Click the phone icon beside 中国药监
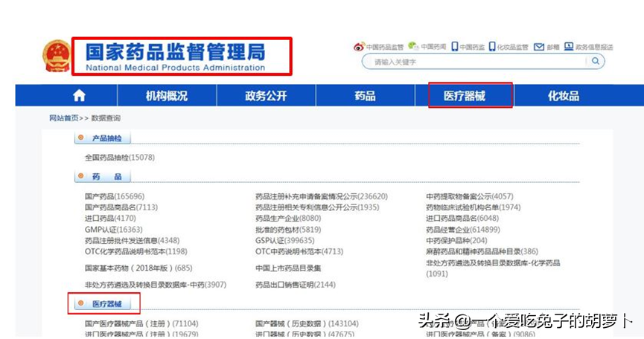This screenshot has height=339, width=644. click(454, 47)
